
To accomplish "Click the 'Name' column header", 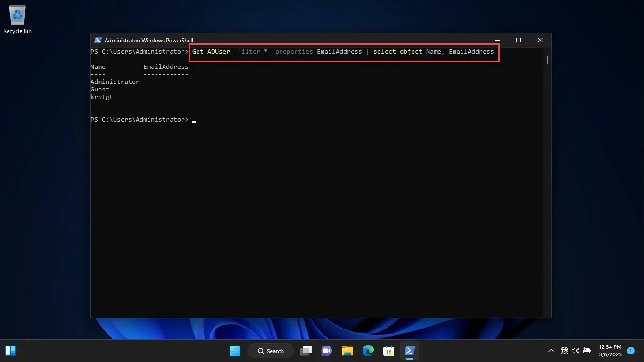I will pos(98,67).
